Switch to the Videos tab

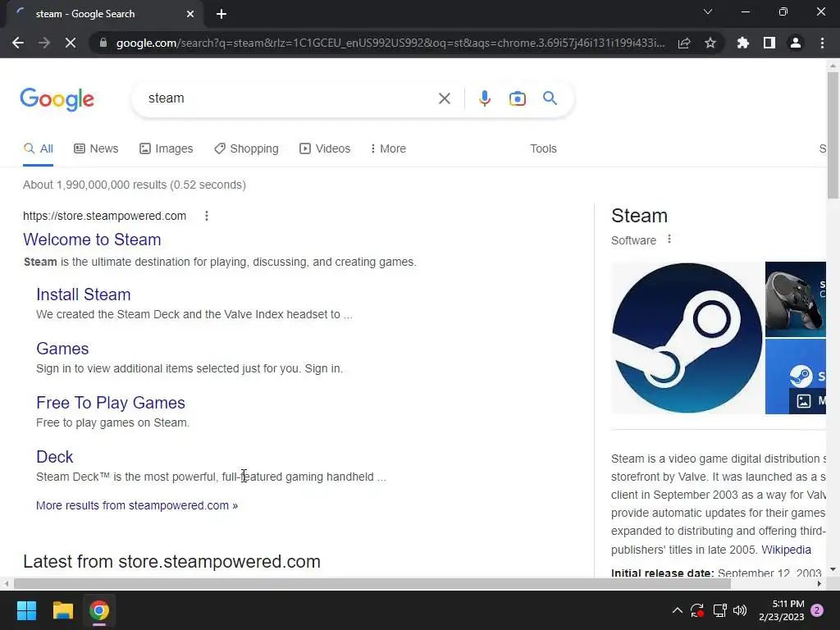tap(325, 148)
